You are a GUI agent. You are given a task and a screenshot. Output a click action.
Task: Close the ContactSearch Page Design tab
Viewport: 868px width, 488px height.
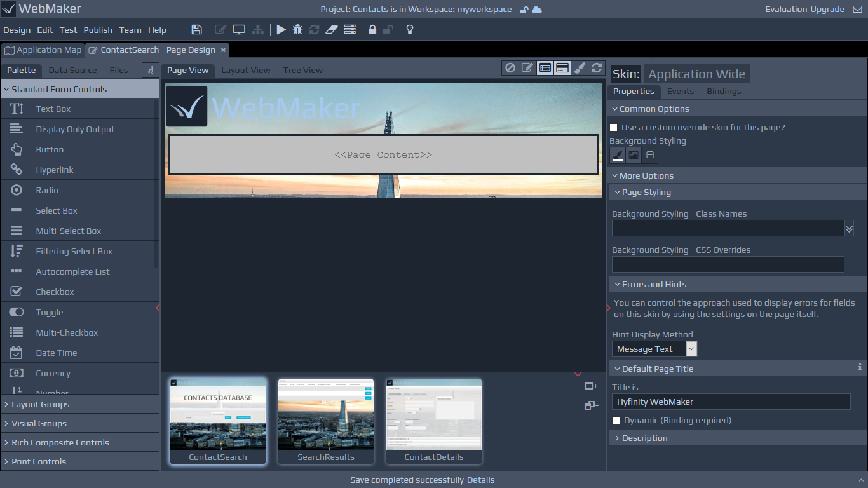point(223,50)
